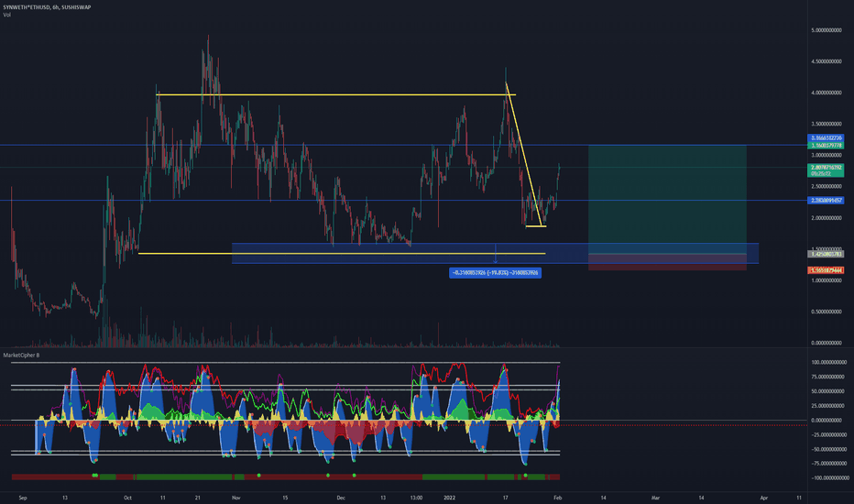Click the Dec label on time axis

341,498
